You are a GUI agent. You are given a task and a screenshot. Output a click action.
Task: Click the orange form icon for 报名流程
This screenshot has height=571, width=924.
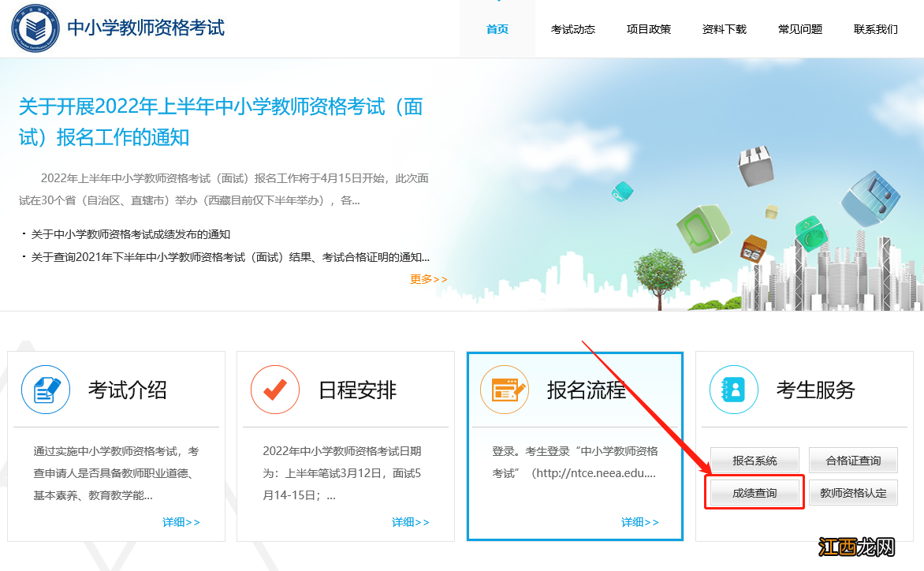pyautogui.click(x=505, y=389)
